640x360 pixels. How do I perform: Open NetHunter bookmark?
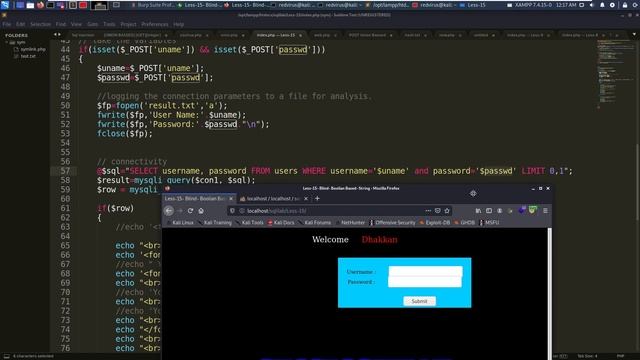click(x=350, y=222)
